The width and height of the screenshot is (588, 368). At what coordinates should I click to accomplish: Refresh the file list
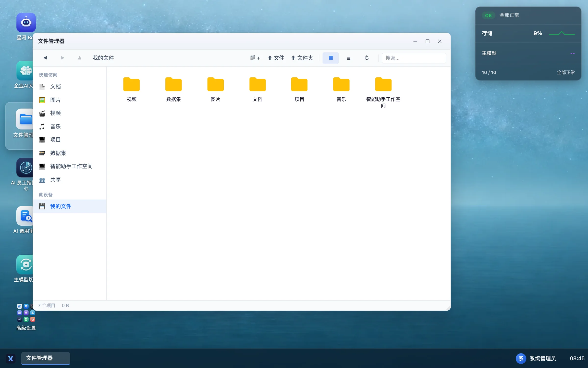pos(367,58)
